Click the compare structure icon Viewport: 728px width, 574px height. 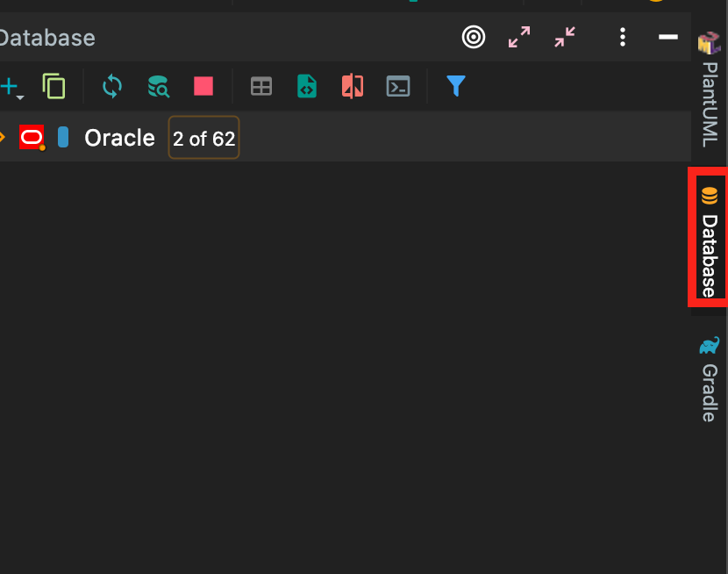pos(353,86)
